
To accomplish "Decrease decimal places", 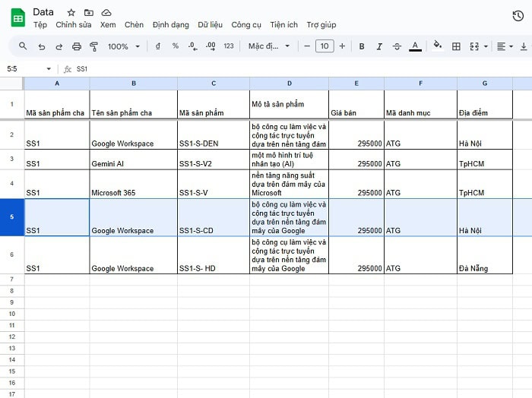I will point(193,46).
